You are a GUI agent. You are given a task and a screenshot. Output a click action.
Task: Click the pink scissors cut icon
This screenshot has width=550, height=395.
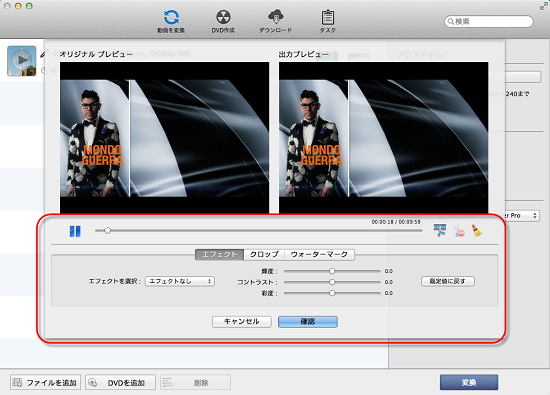point(459,230)
